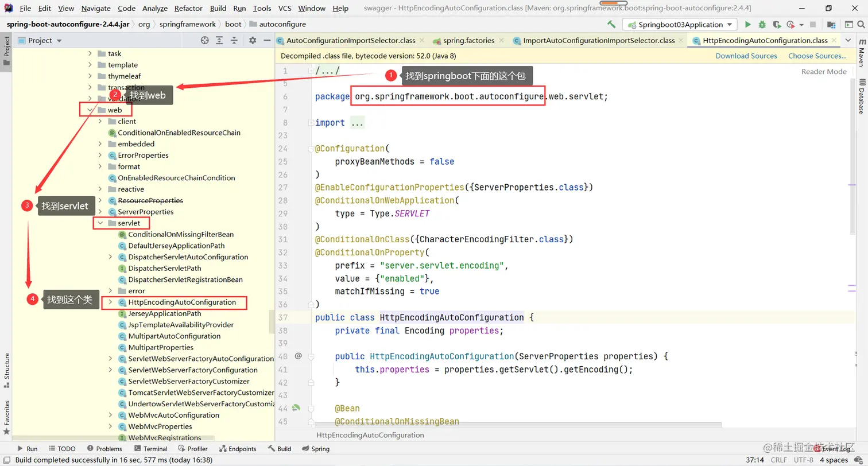Open Project panel gear options
This screenshot has height=466, width=868.
click(253, 40)
